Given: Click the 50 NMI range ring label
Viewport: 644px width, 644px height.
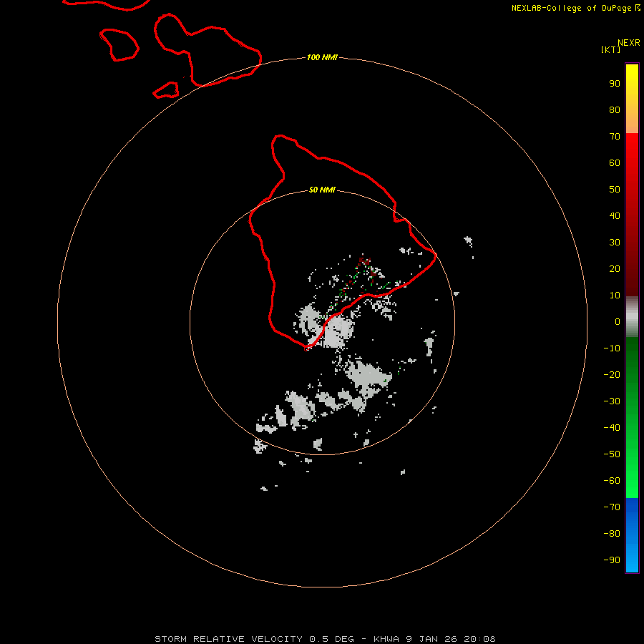Looking at the screenshot, I should (322, 190).
